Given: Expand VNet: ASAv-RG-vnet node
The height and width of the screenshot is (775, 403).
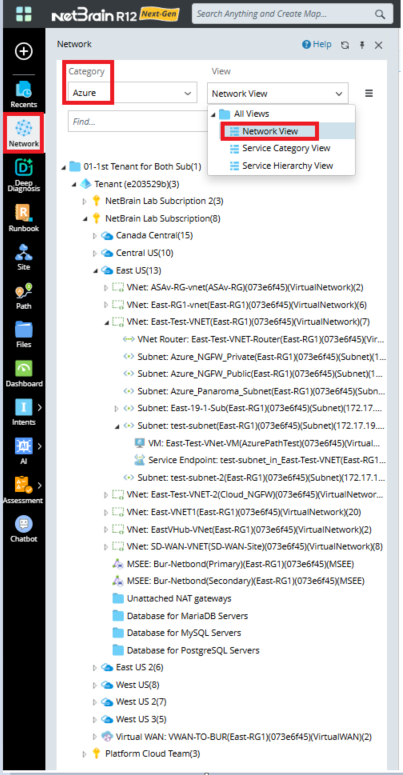Looking at the screenshot, I should pos(106,287).
